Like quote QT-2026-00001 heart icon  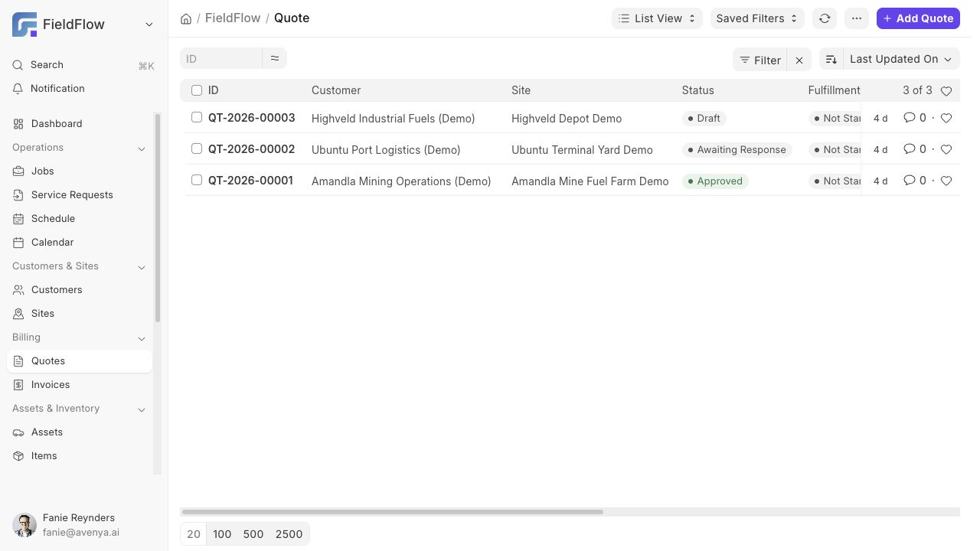(x=946, y=181)
